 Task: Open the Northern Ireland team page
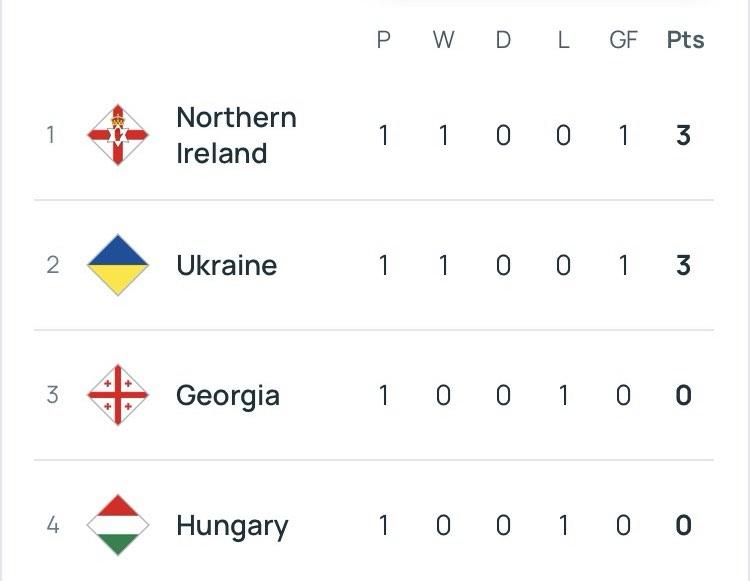(x=236, y=135)
